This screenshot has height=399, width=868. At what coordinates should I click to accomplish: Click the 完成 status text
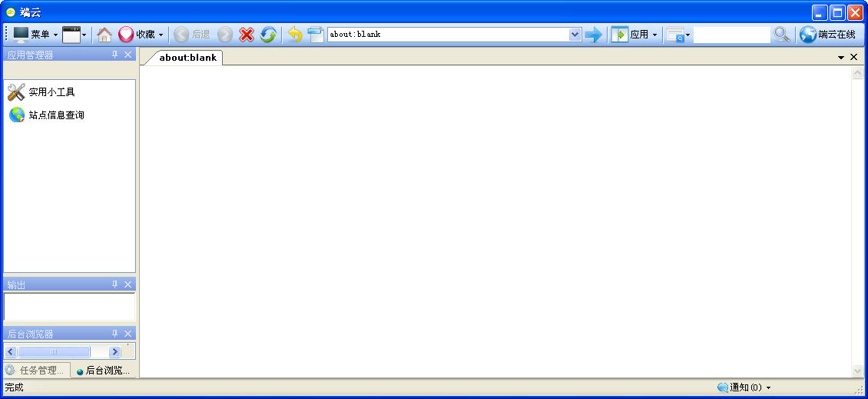(x=15, y=387)
